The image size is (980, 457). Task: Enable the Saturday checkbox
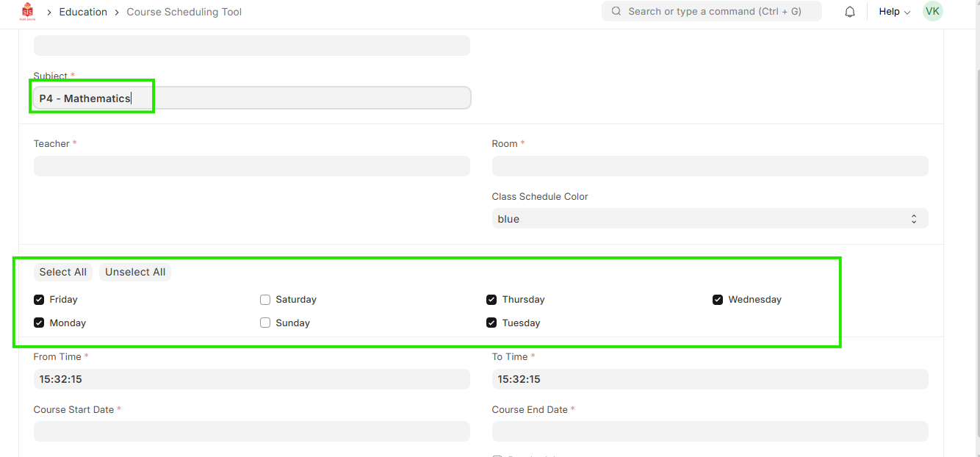coord(265,300)
